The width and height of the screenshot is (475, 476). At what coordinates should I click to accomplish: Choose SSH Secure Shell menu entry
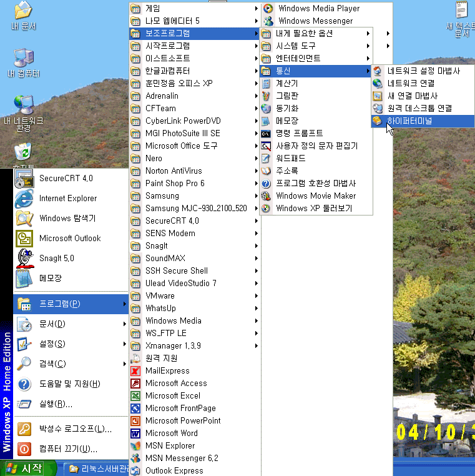tap(194, 270)
